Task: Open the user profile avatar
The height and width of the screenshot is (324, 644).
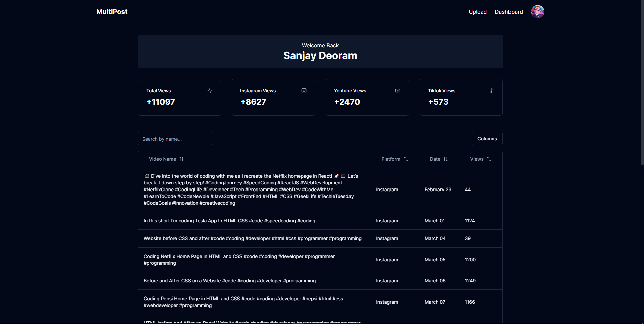Action: coord(537,12)
